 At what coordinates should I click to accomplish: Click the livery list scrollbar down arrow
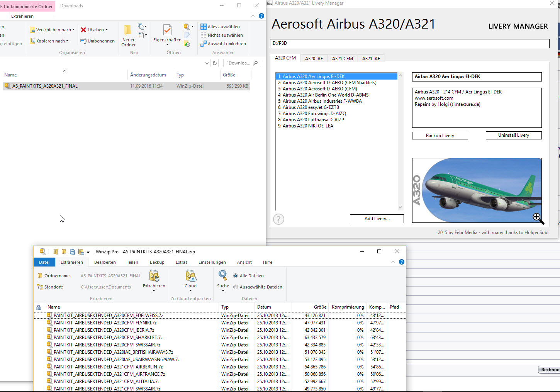[x=400, y=207]
